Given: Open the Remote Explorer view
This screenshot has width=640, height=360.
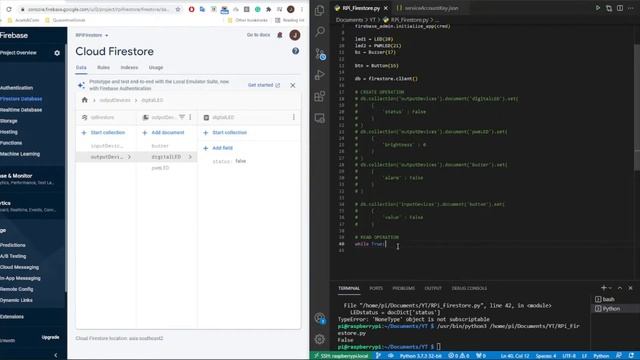Looking at the screenshot, I should [320, 118].
